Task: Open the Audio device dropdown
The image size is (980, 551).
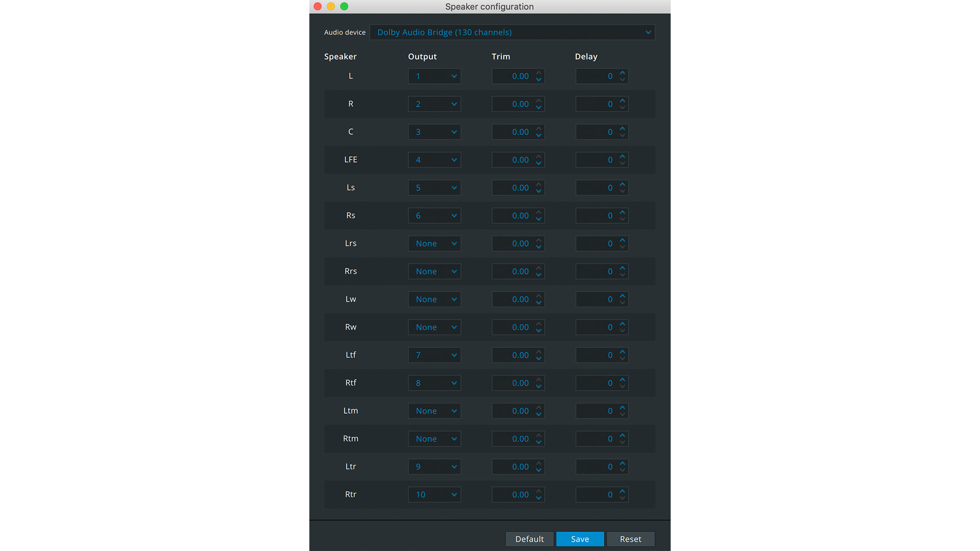Action: click(512, 32)
